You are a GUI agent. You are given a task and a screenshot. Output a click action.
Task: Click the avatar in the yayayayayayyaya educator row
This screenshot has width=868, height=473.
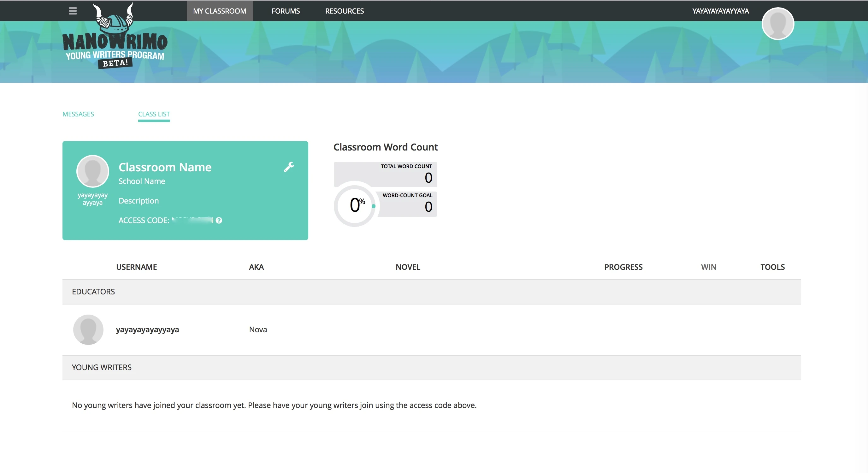point(88,329)
